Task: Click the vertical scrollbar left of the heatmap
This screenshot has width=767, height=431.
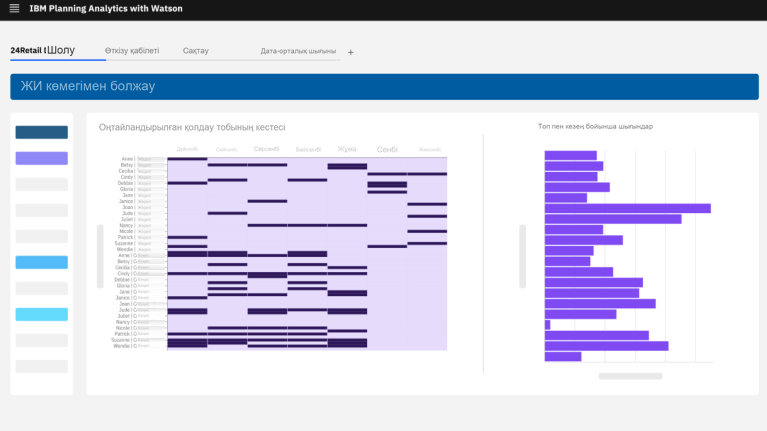Action: pos(100,256)
